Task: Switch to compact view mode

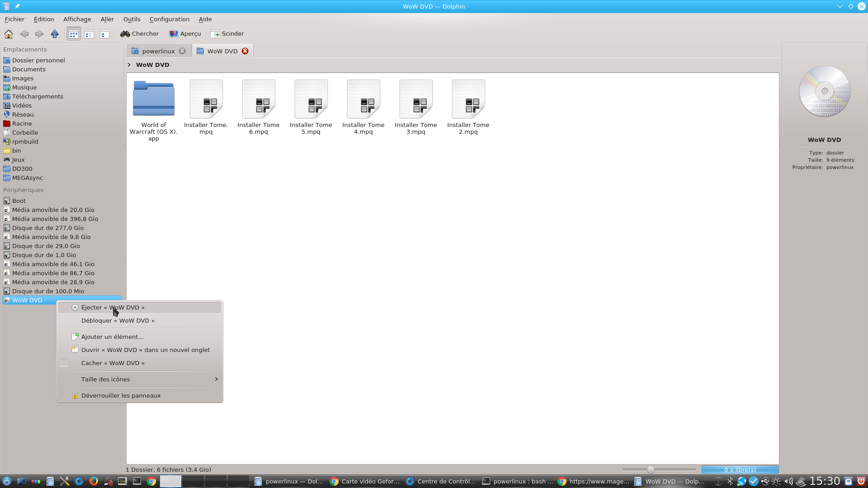Action: coord(89,34)
